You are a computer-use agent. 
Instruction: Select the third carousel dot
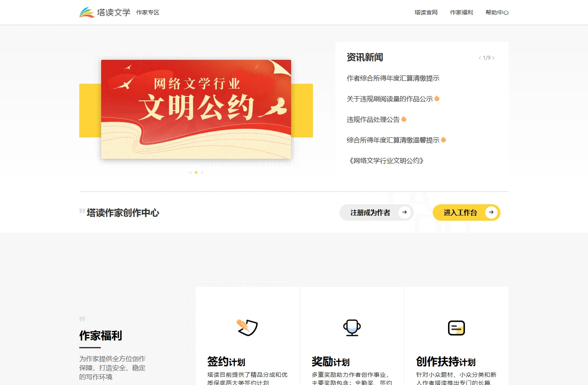[x=202, y=172]
